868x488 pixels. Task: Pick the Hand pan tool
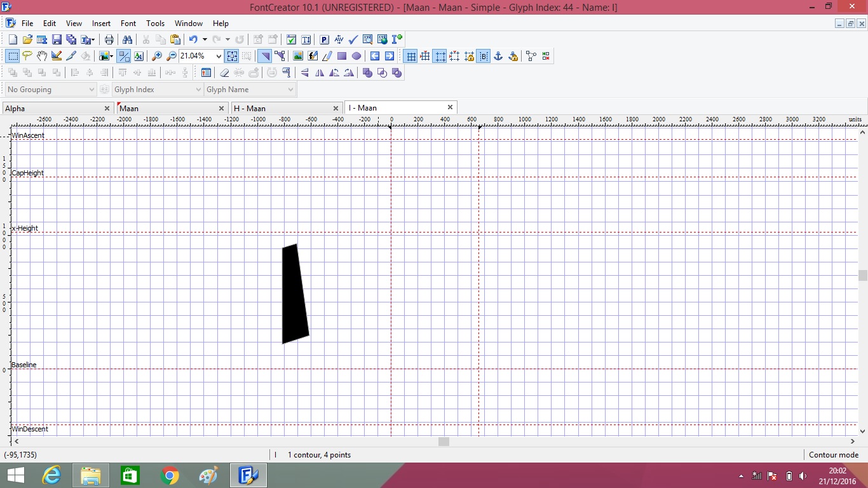[x=41, y=56]
